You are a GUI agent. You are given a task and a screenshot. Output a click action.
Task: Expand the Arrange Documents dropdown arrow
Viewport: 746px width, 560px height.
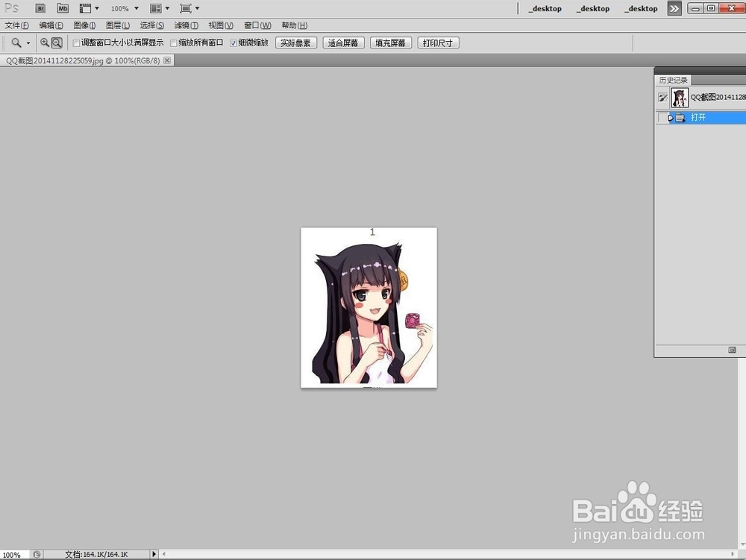(167, 8)
